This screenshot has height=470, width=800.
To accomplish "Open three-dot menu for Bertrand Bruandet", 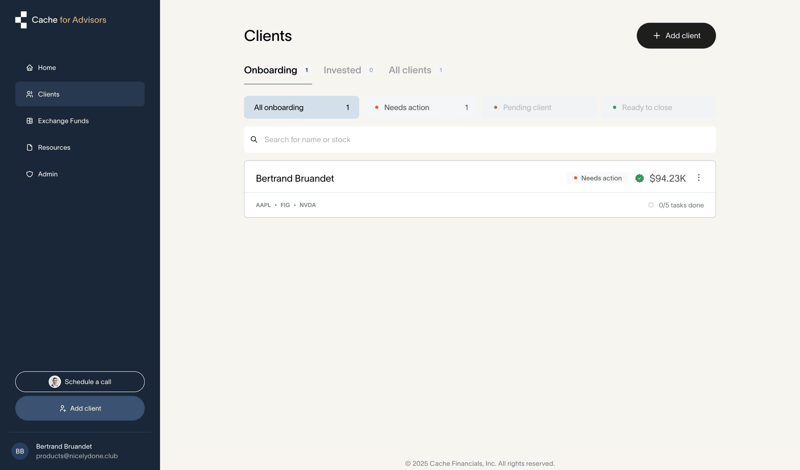I will (699, 178).
